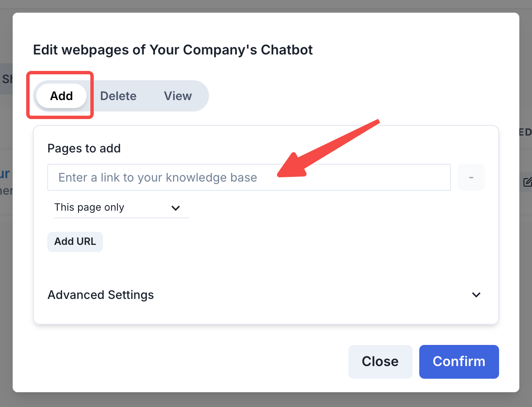Screen dimensions: 532x407
Task: Select the Add tab
Action: 62,96
